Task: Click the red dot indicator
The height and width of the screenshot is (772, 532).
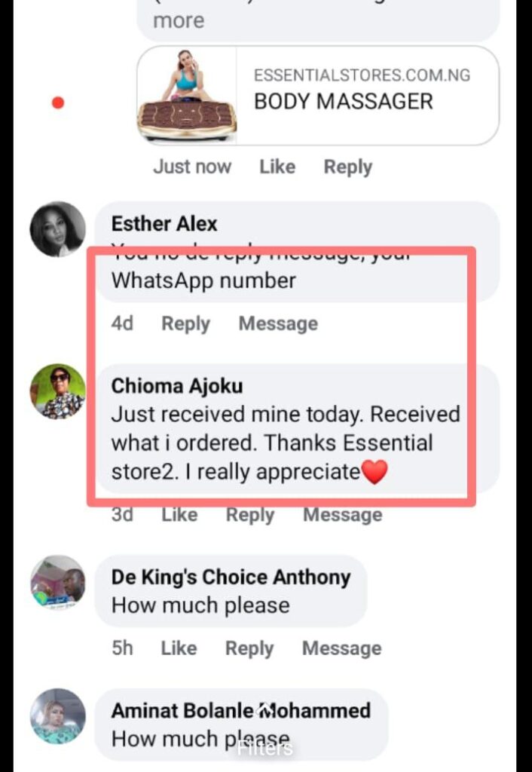Action: pyautogui.click(x=58, y=103)
